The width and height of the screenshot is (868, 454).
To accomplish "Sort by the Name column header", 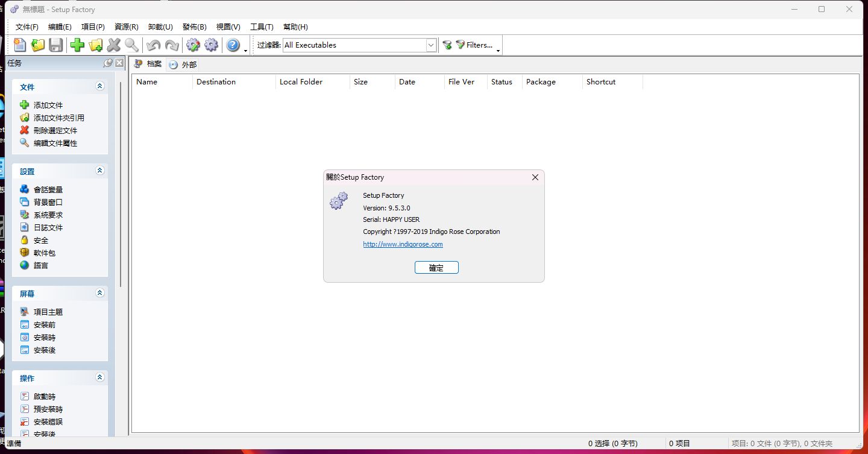I will pos(162,82).
